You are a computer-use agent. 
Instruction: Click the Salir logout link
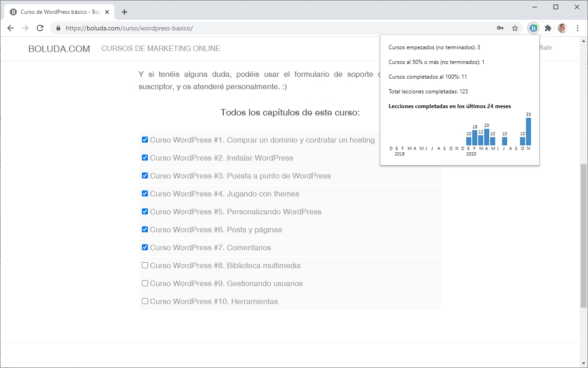(545, 47)
